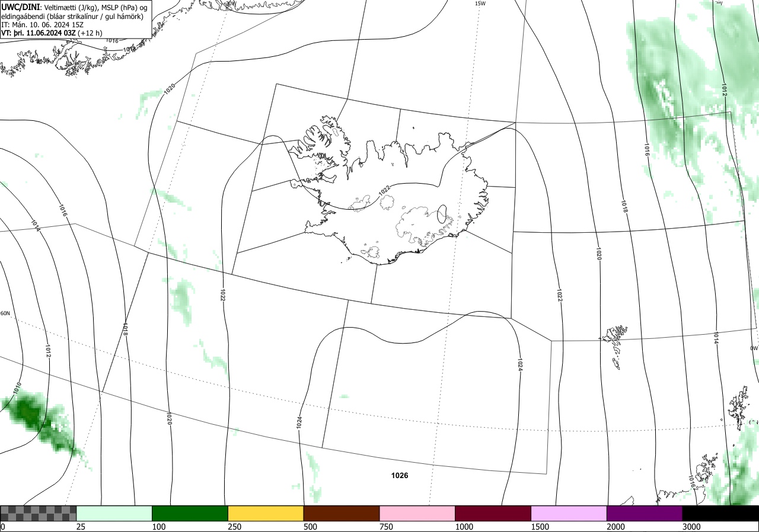This screenshot has height=532, width=759.
Task: Click the "1010" isobar label
Action: (x=17, y=389)
